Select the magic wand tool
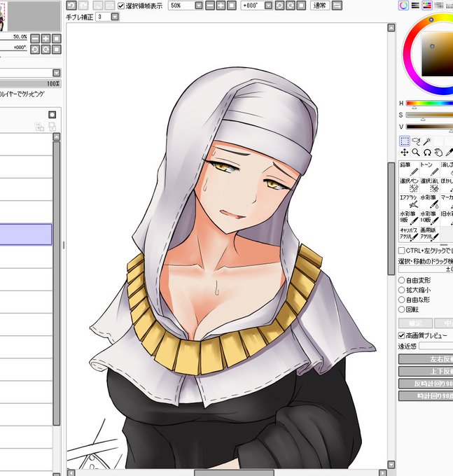 (428, 141)
